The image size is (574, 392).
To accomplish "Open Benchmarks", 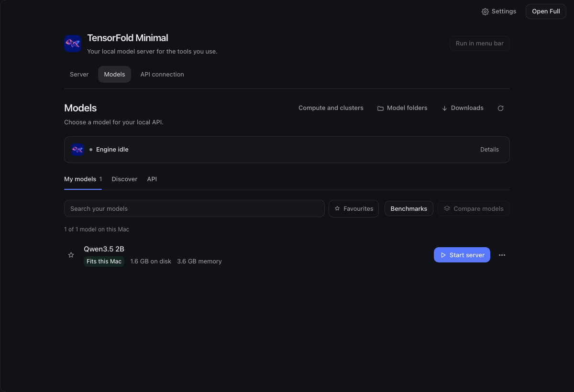I will click(409, 208).
